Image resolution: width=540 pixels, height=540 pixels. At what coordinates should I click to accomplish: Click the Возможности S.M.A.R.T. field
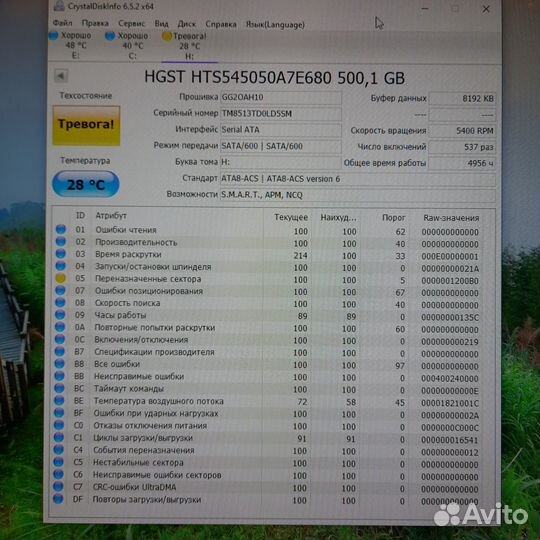click(357, 195)
